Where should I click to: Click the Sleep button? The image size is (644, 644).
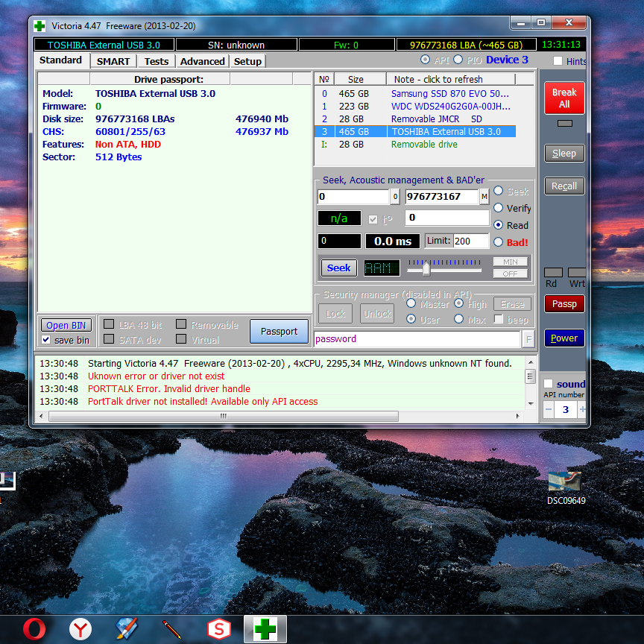(x=564, y=154)
